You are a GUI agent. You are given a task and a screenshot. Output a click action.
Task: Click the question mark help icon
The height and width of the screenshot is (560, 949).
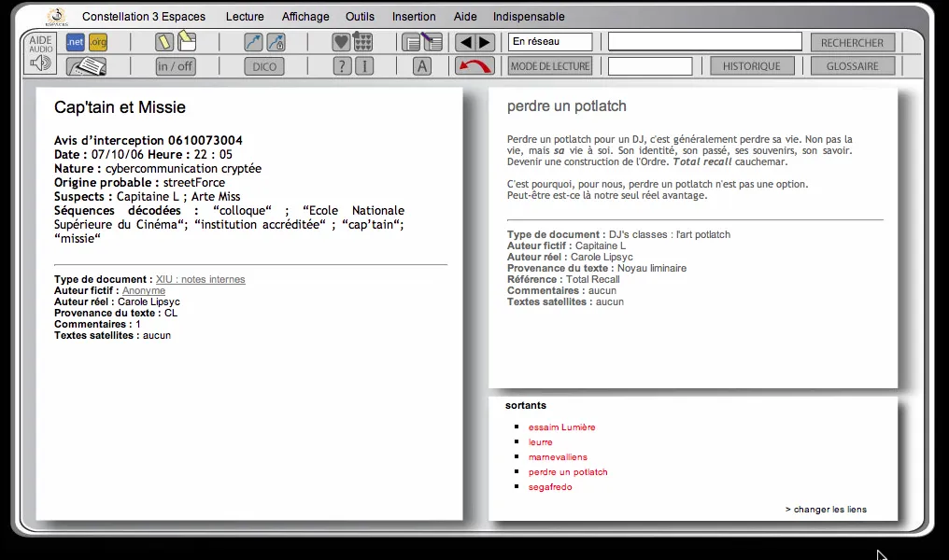(x=342, y=66)
